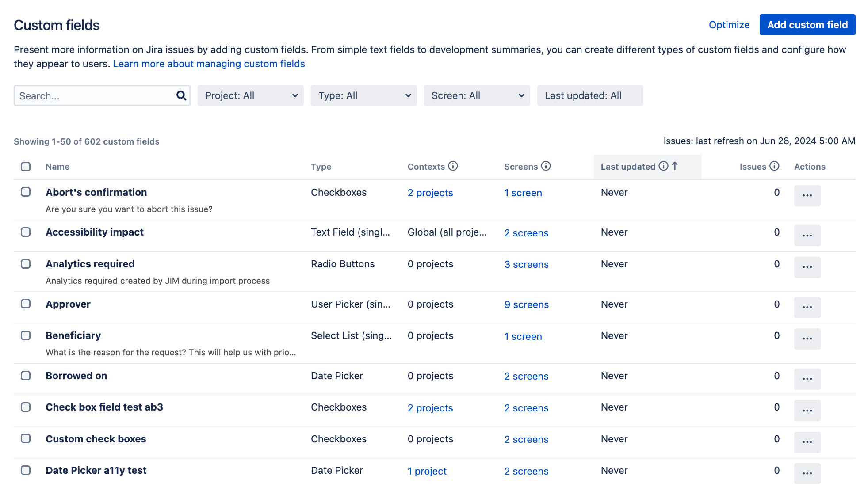Open more actions for Borrowed on field
Screen dimensions: 868x487
[807, 379]
